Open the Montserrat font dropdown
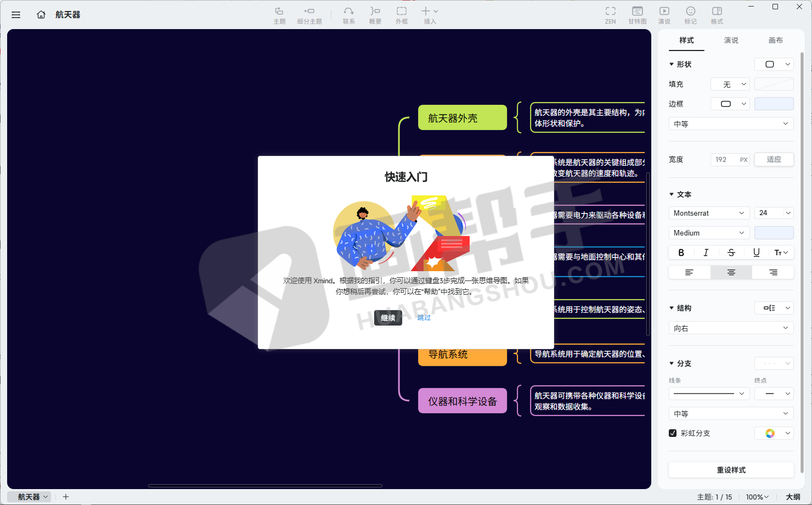Viewport: 812px width, 505px height. [x=709, y=213]
